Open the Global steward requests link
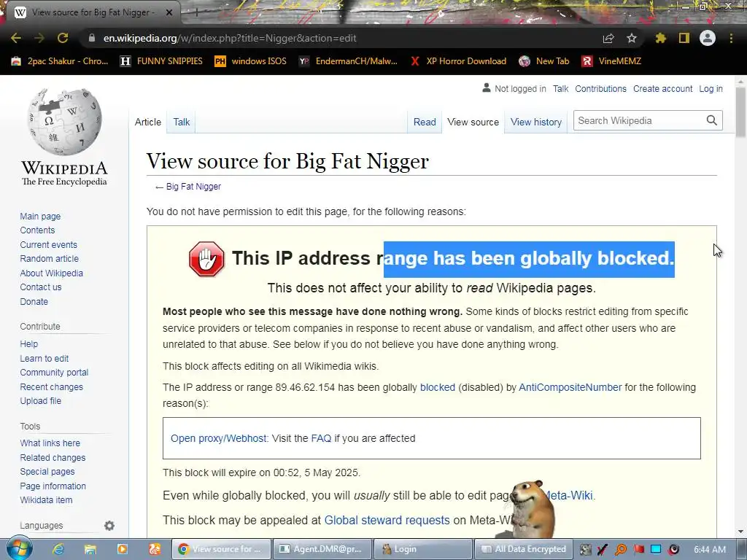 tap(387, 520)
